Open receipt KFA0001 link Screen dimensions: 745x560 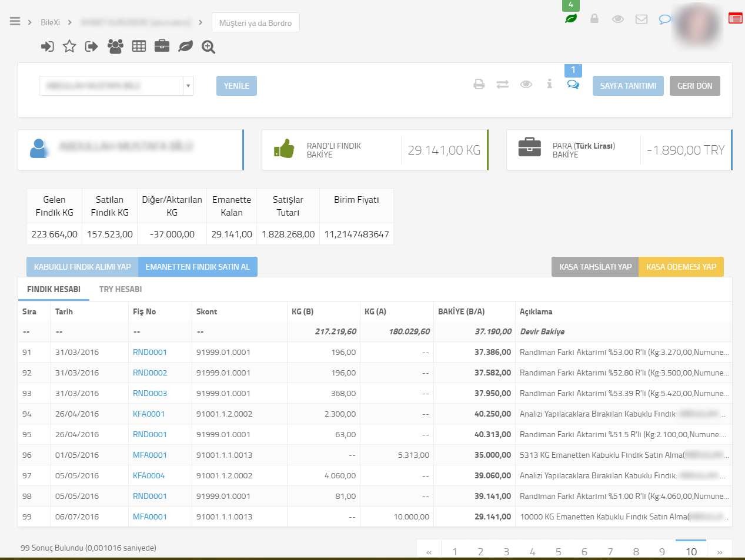pyautogui.click(x=149, y=414)
